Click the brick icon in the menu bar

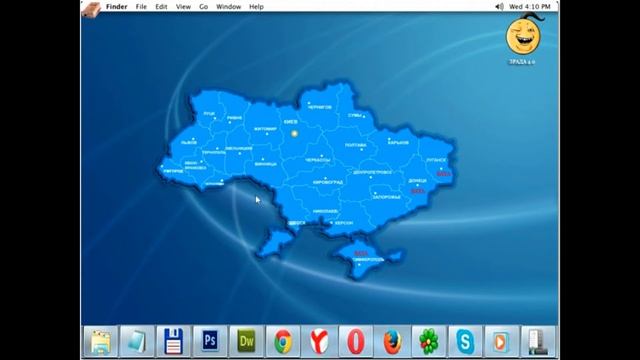tap(91, 9)
